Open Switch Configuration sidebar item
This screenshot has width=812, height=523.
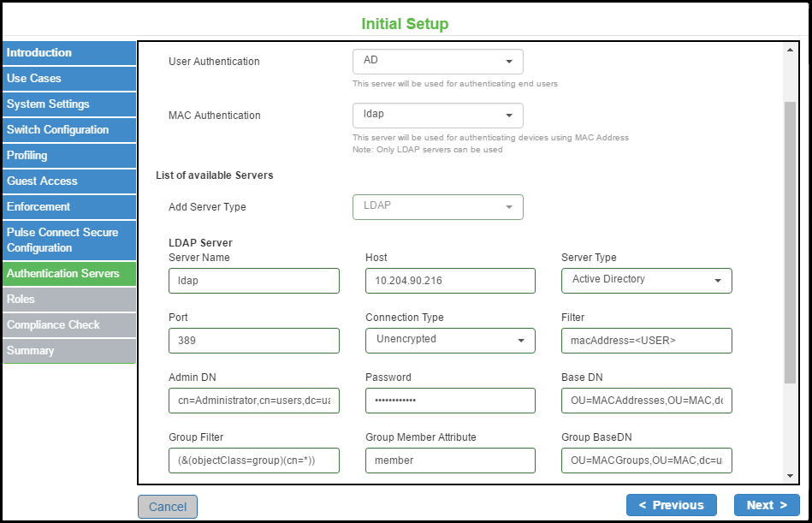(68, 130)
